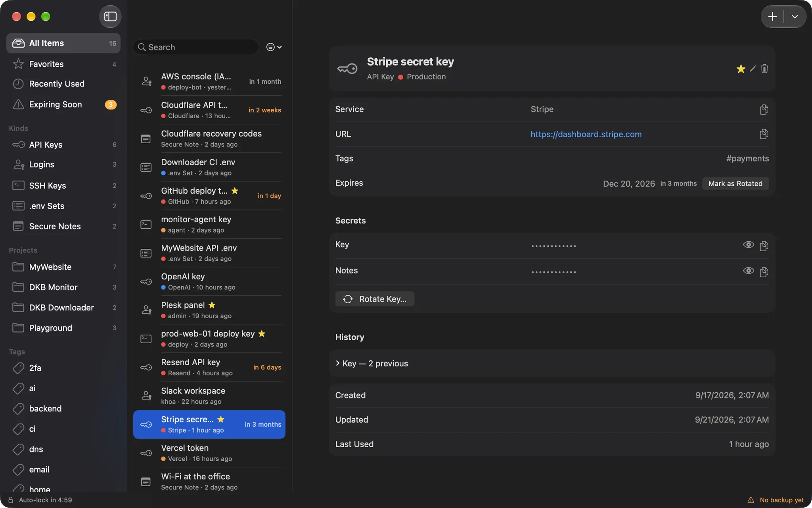
Task: Click the Mark as Rotated button
Action: (735, 183)
